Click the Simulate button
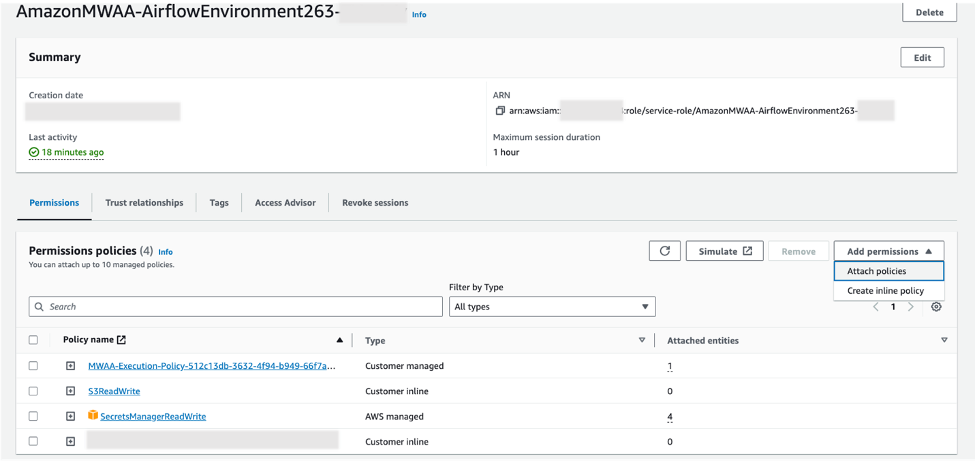 (725, 251)
